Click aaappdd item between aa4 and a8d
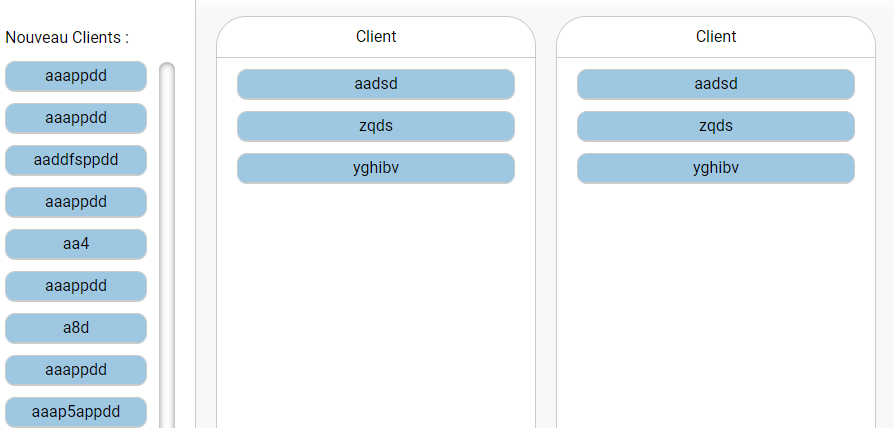Viewport: 894px width, 428px height. 76,286
